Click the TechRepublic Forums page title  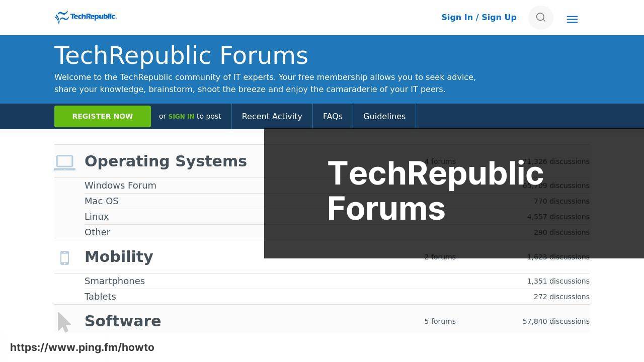click(x=181, y=55)
